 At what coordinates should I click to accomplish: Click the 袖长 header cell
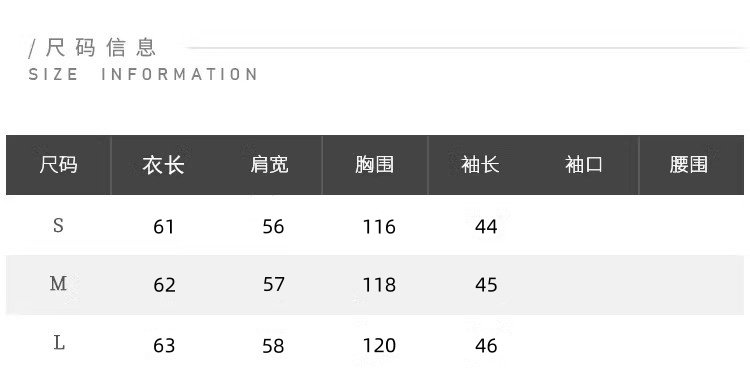click(x=480, y=165)
